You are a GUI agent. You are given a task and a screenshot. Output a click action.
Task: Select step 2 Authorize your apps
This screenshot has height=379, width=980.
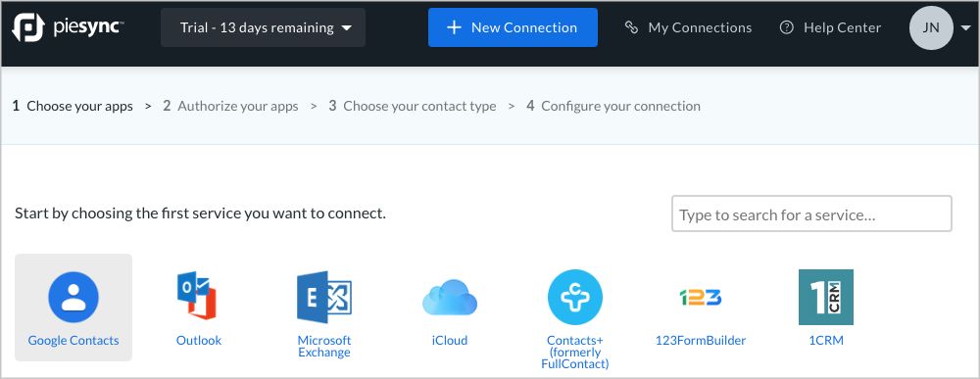tap(230, 106)
